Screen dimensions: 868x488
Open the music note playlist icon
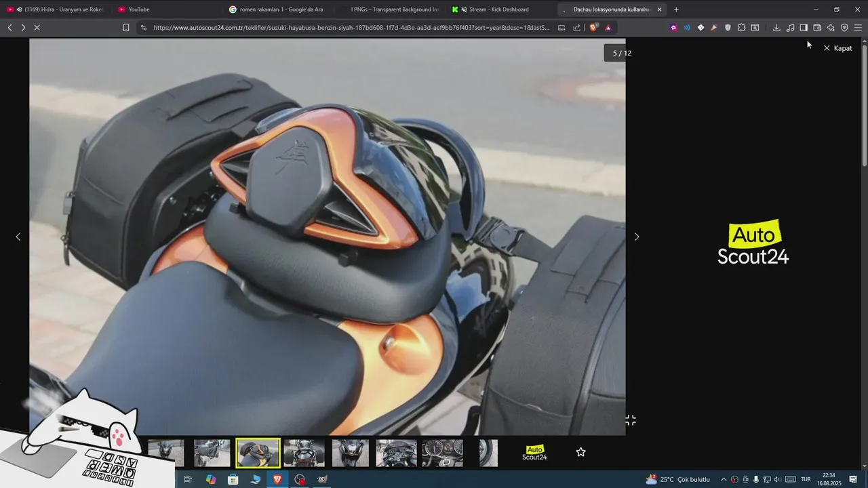(x=790, y=28)
